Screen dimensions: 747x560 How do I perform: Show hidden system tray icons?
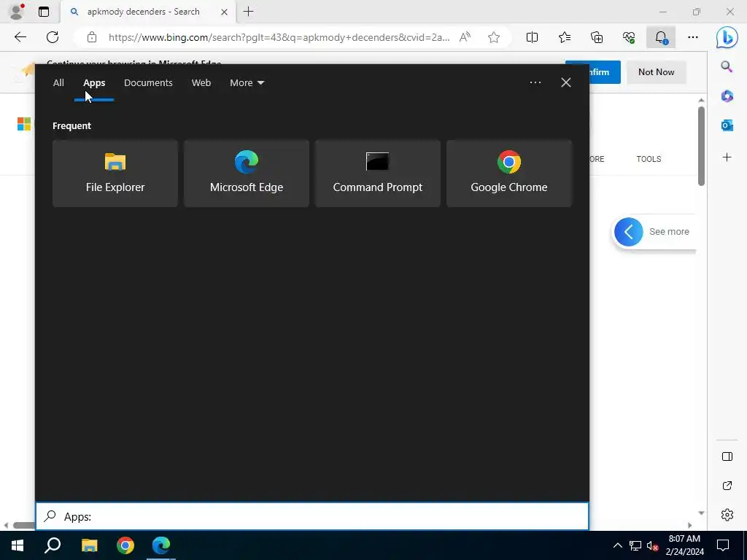point(617,545)
